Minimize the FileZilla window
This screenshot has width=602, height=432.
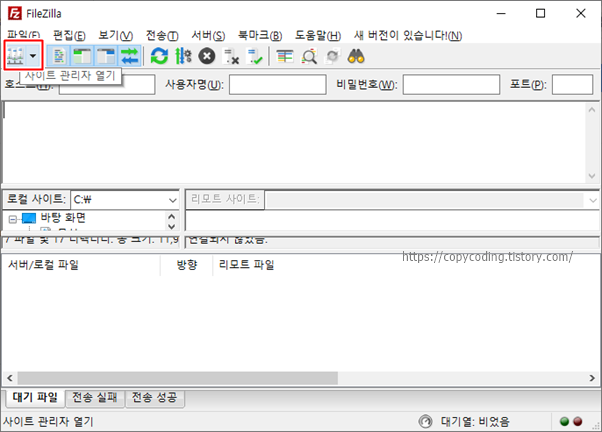coord(501,13)
